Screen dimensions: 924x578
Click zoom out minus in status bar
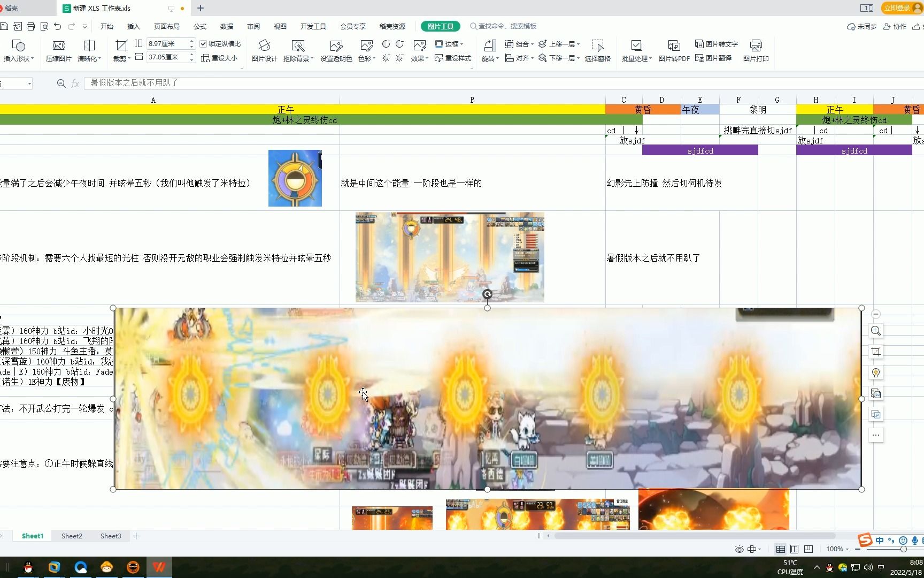[858, 549]
